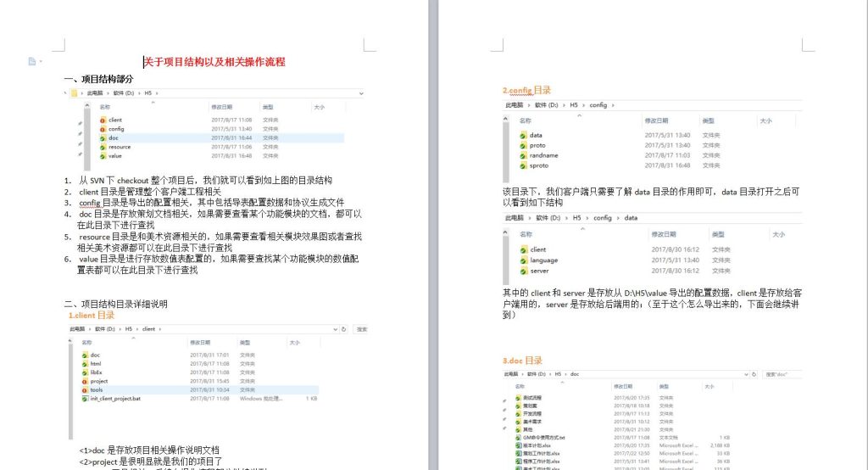Click the project folder icon in client listing
This screenshot has height=470, width=868.
(x=85, y=381)
